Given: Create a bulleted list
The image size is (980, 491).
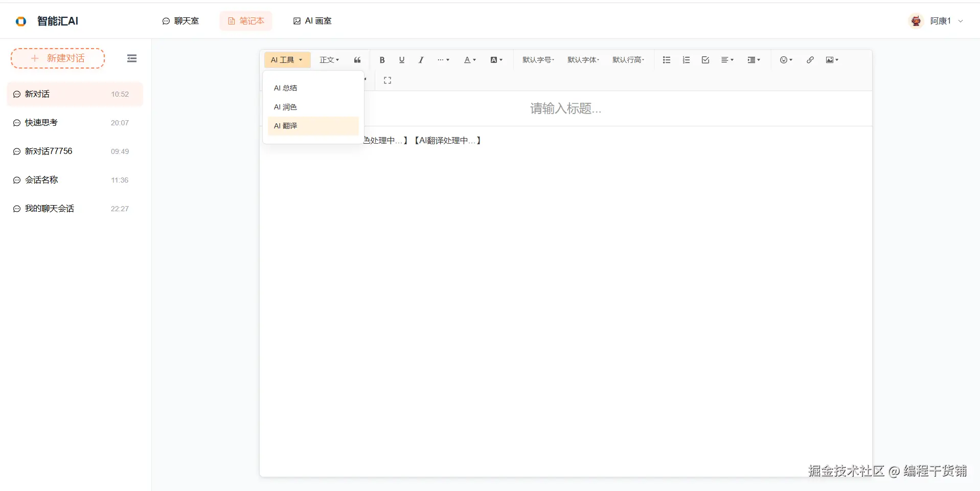Looking at the screenshot, I should (666, 60).
